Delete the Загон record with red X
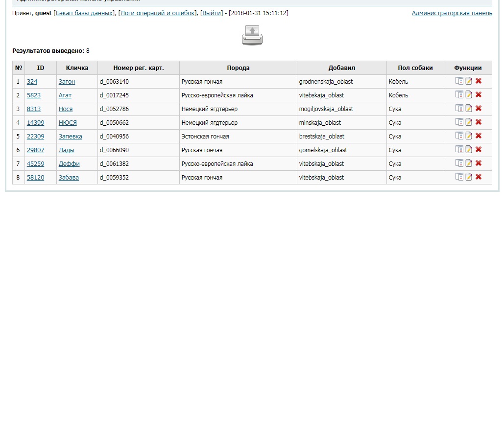The image size is (504, 435). pyautogui.click(x=479, y=81)
